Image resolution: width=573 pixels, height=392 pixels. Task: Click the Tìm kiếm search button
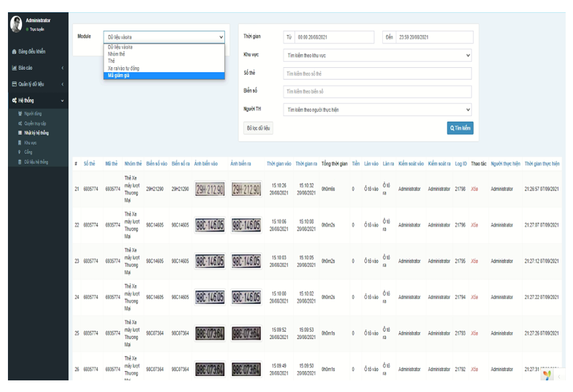click(461, 128)
